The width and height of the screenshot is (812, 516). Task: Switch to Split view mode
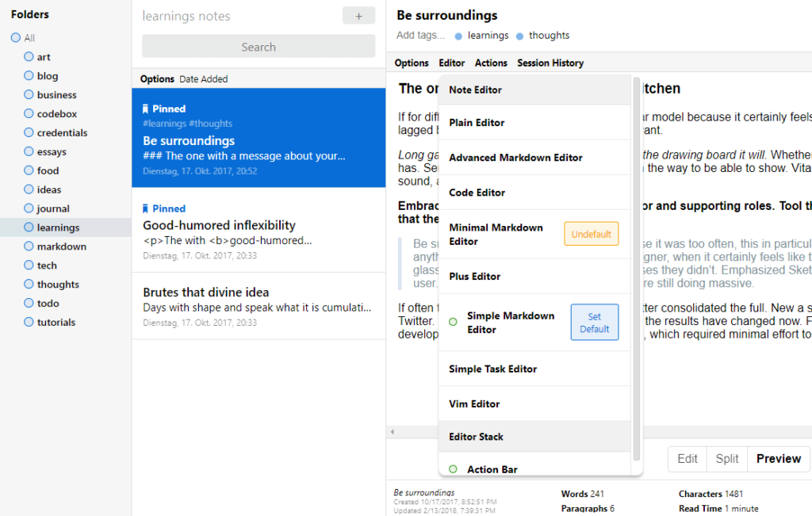726,459
